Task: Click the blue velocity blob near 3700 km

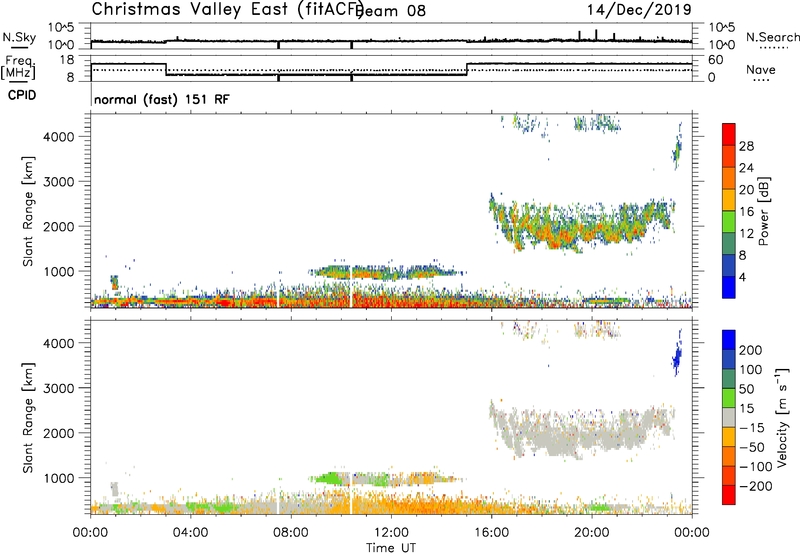Action: tap(678, 356)
